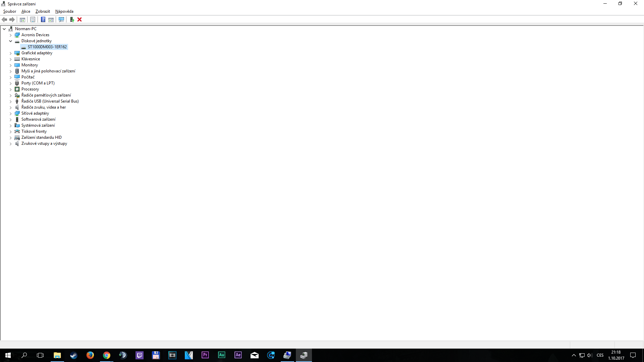Open Adobe Premiere Pro from taskbar
644x362 pixels.
point(205,355)
